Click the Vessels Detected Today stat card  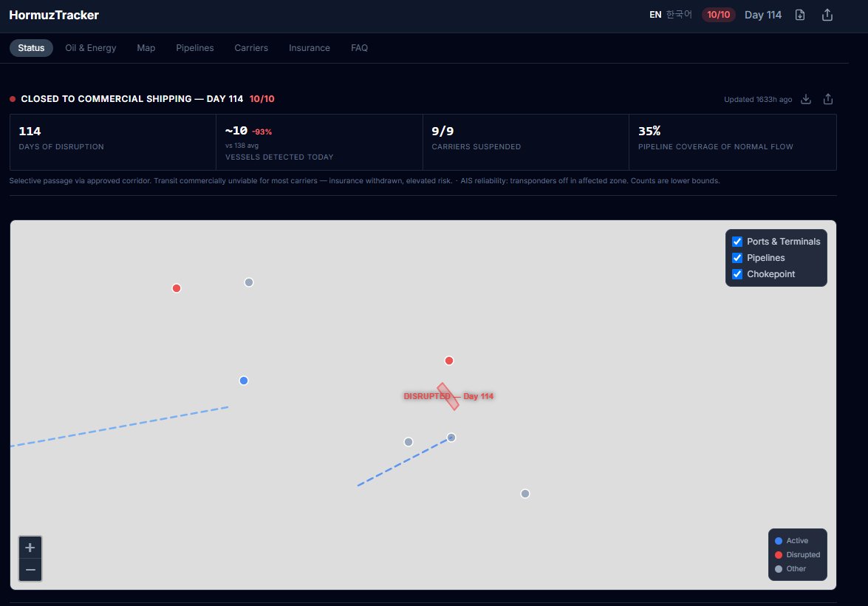click(319, 143)
